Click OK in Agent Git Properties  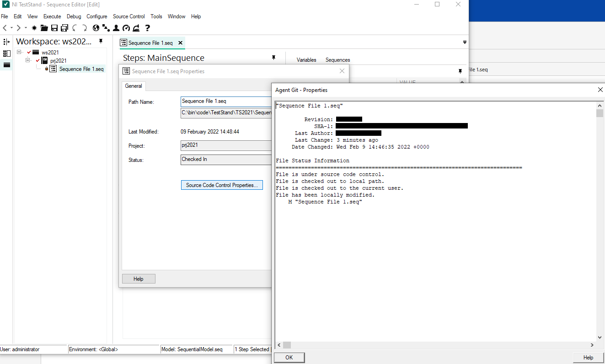coord(289,358)
